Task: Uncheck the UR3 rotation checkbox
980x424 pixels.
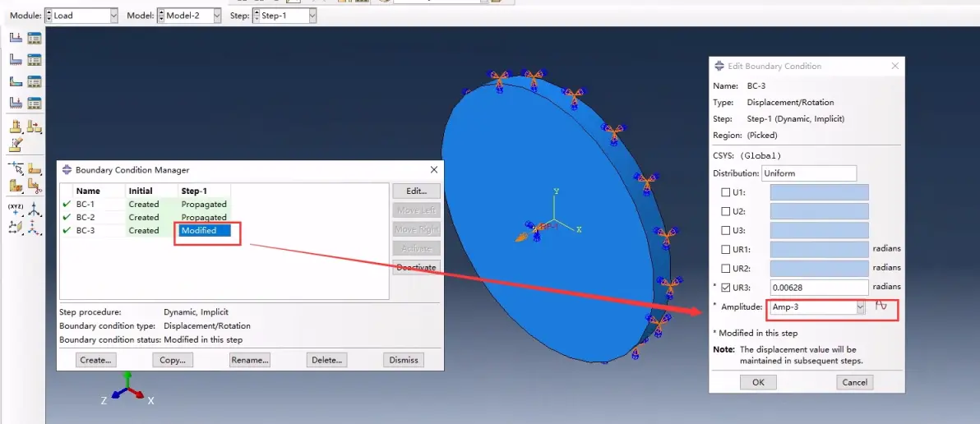Action: pos(725,287)
